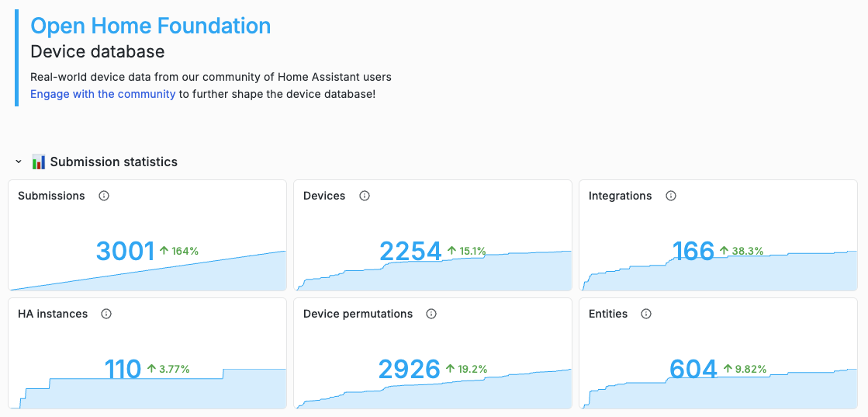Click the Open Home Foundation heading
This screenshot has width=868, height=417.
[x=150, y=26]
